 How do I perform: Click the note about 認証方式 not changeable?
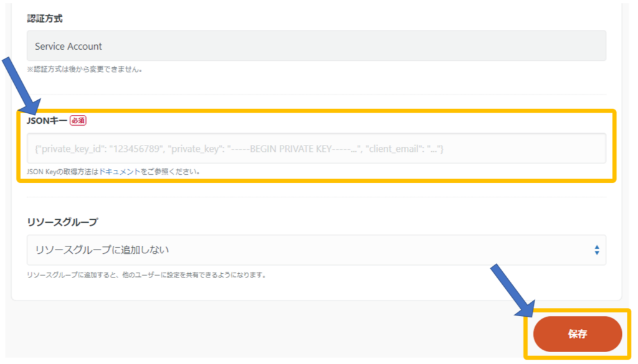pos(84,69)
